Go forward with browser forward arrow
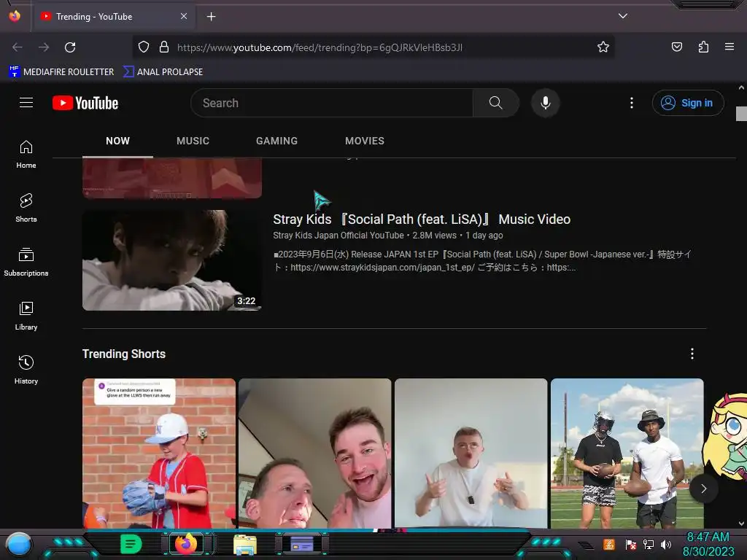747x560 pixels. [44, 47]
